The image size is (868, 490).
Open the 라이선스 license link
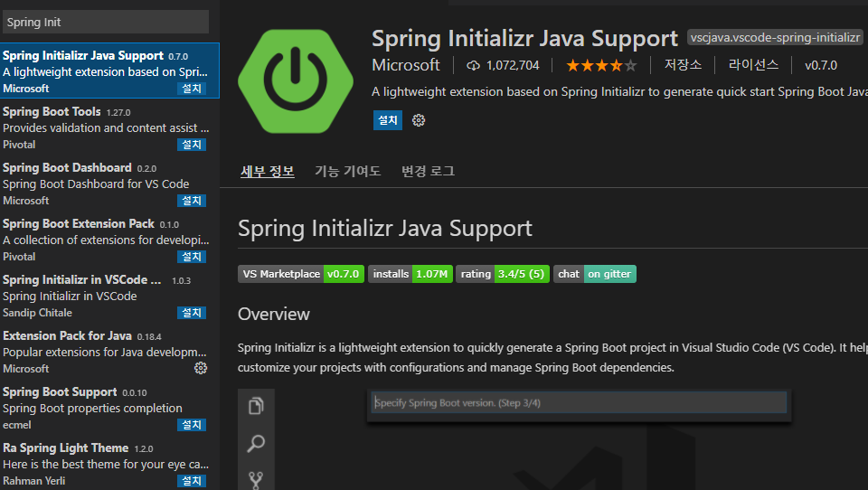(753, 65)
